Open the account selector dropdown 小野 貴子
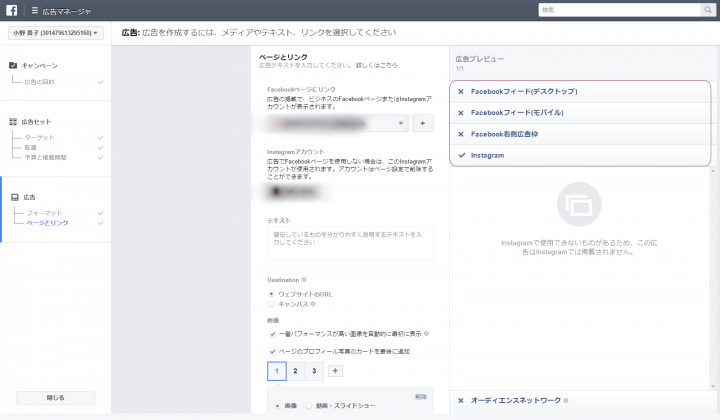 (56, 33)
